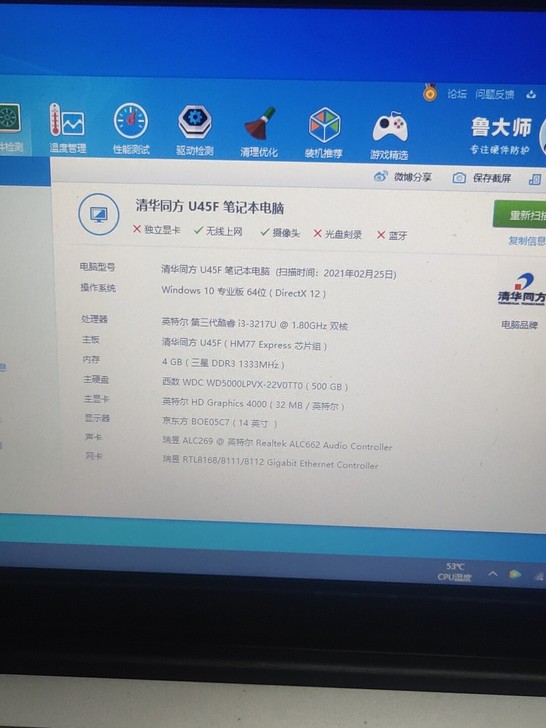Click the 显示器 row label

98,418
